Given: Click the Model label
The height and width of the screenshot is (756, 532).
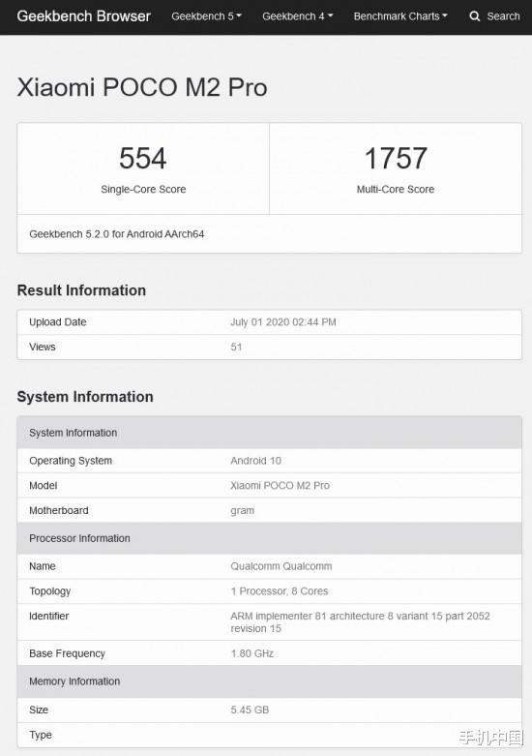Looking at the screenshot, I should point(44,486).
